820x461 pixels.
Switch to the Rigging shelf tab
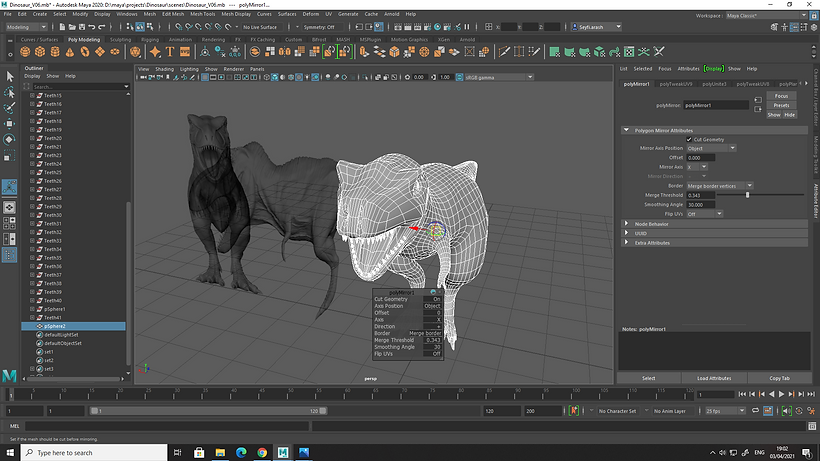150,39
